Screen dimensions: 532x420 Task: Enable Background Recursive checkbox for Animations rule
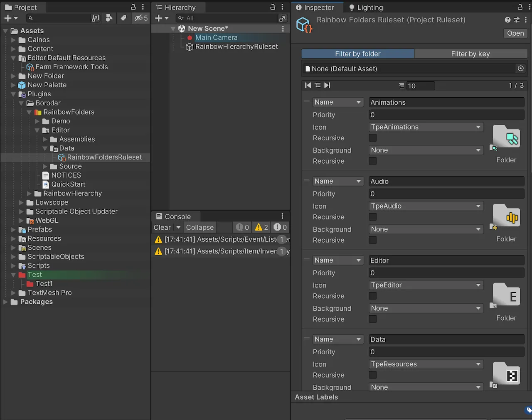(x=373, y=161)
